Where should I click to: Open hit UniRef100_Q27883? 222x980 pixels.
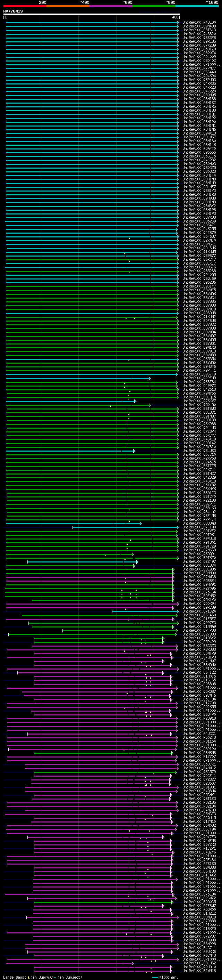click(x=199, y=634)
